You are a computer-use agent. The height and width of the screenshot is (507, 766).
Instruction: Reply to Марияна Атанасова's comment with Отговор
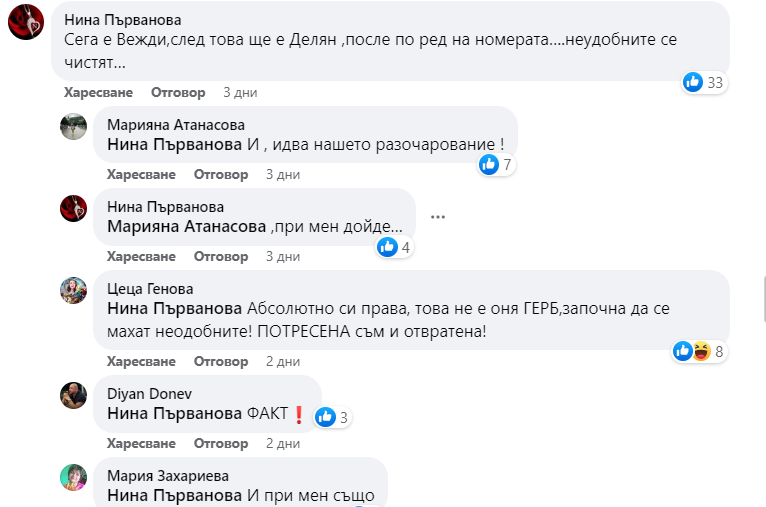click(x=220, y=174)
